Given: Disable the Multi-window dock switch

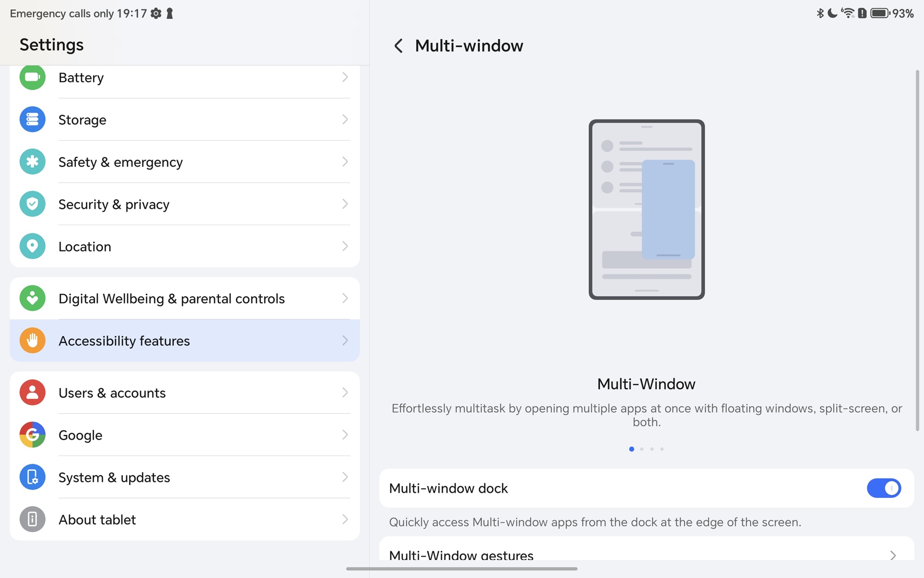Looking at the screenshot, I should (x=883, y=488).
